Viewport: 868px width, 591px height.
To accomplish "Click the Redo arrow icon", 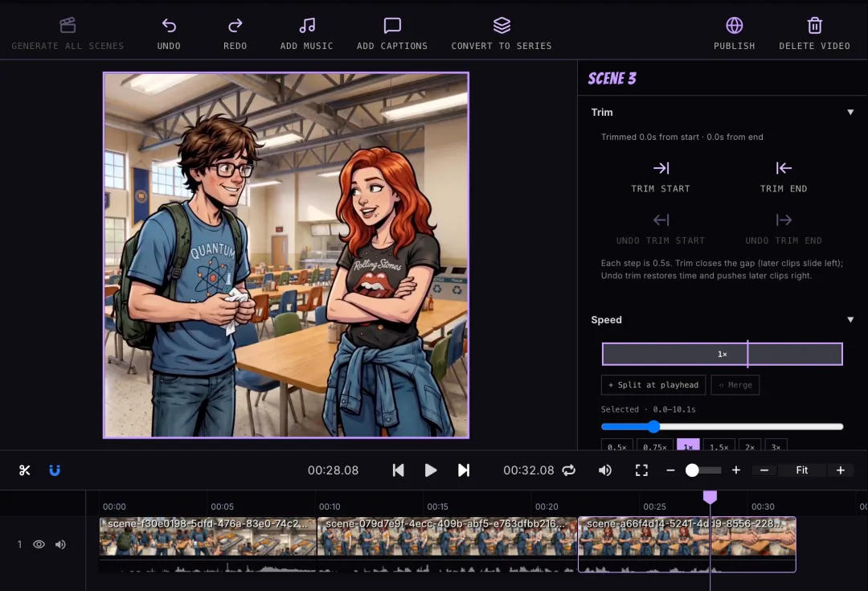I will 235,26.
